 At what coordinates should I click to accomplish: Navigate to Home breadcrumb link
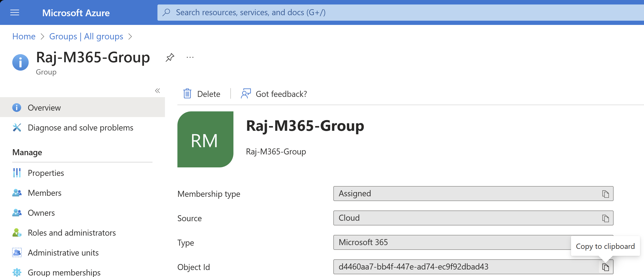point(24,36)
